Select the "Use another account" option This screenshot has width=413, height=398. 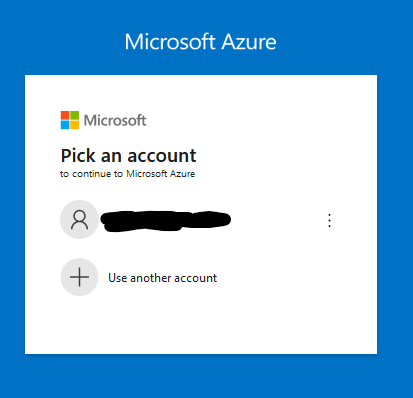pyautogui.click(x=162, y=278)
